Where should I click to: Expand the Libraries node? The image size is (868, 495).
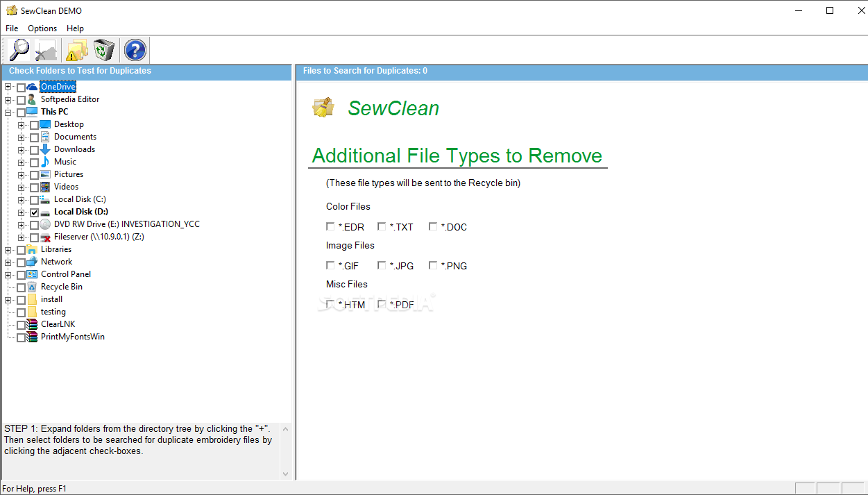coord(8,249)
